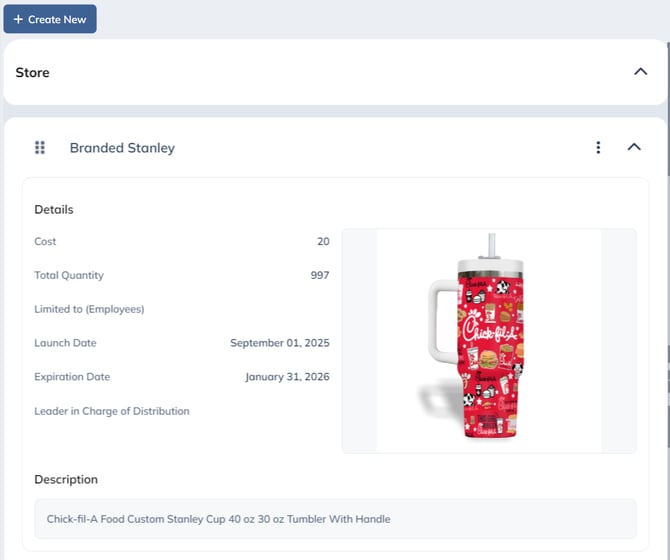Open Branded Stanley three-dot options menu

coord(598,148)
